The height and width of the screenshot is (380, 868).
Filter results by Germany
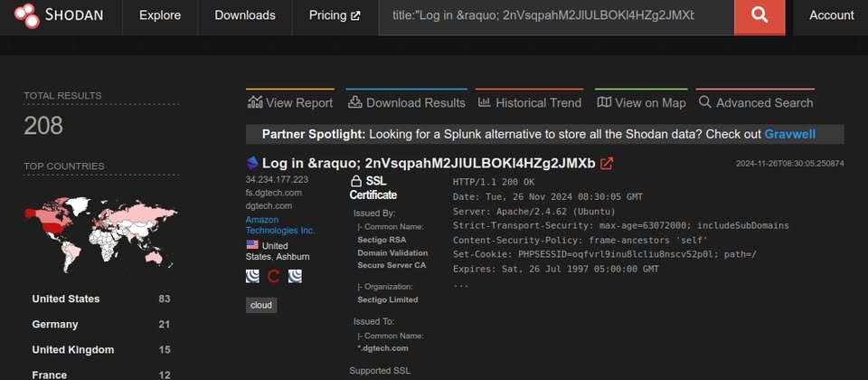(x=55, y=325)
